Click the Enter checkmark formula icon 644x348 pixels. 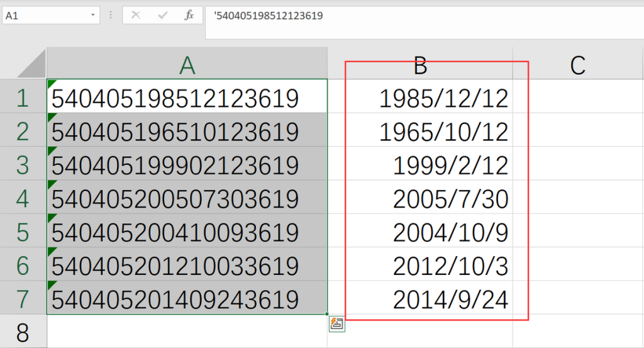[163, 16]
